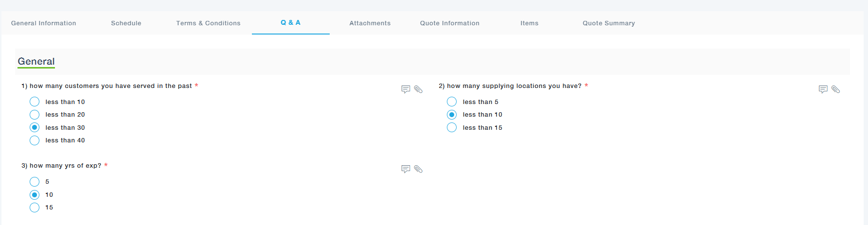Choose 15 years of experience

35,208
